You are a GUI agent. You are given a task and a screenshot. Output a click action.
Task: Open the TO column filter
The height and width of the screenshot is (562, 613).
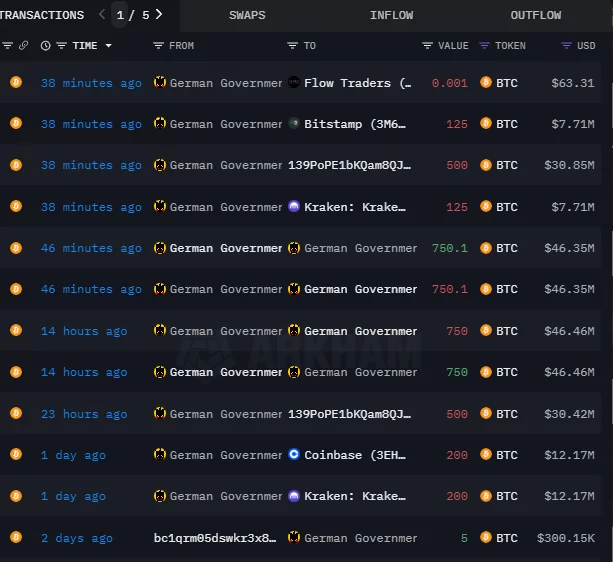292,46
